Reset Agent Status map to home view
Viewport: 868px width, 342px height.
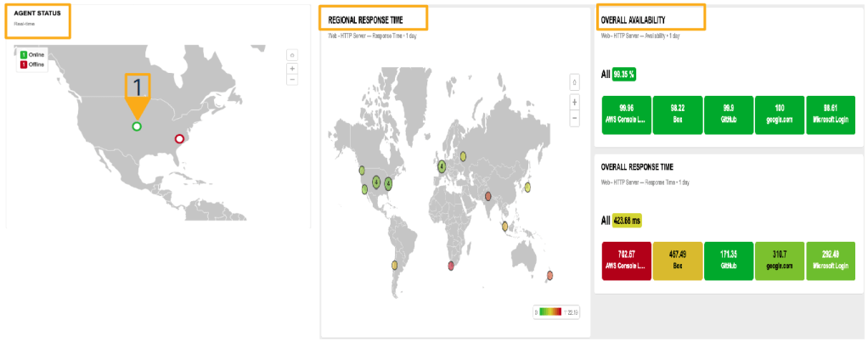pyautogui.click(x=292, y=55)
